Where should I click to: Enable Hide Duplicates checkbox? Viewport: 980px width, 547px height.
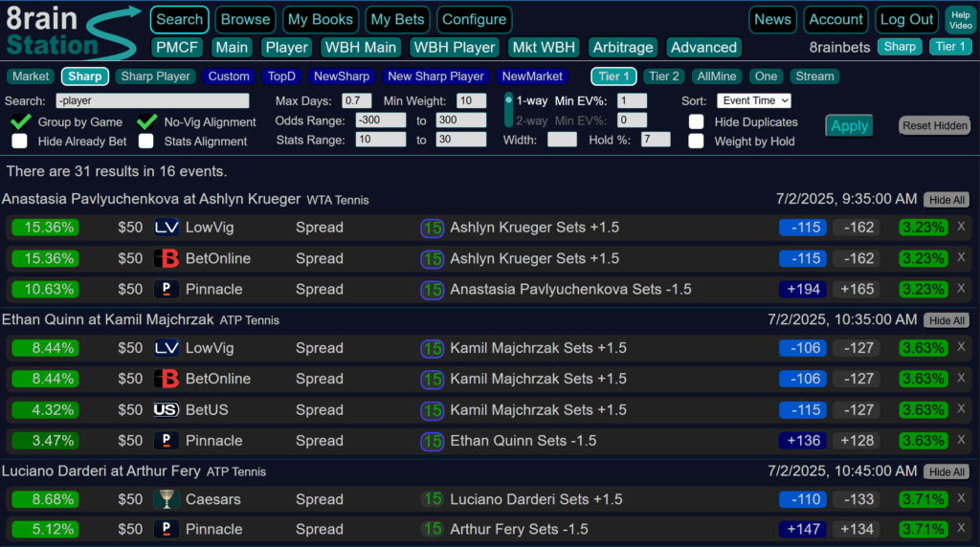click(x=697, y=121)
